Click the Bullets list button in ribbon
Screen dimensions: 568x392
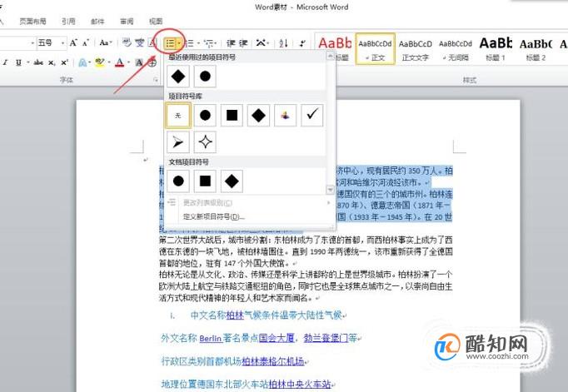pyautogui.click(x=170, y=43)
